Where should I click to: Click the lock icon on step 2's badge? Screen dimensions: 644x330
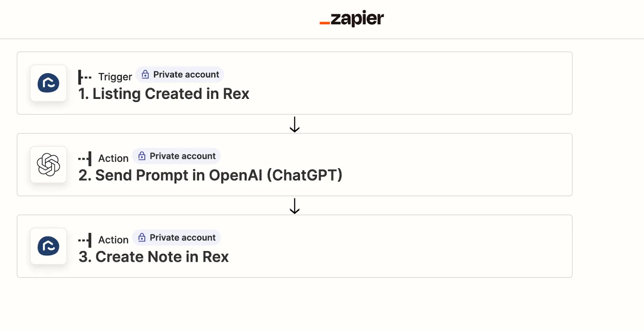141,156
